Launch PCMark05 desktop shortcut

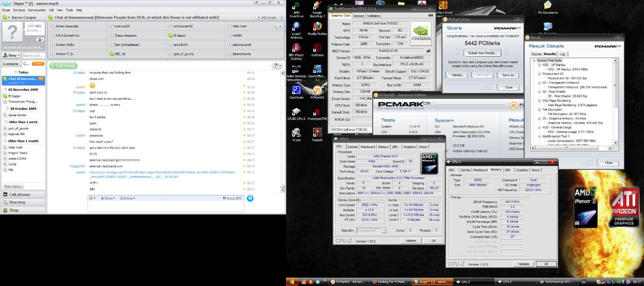tap(317, 92)
